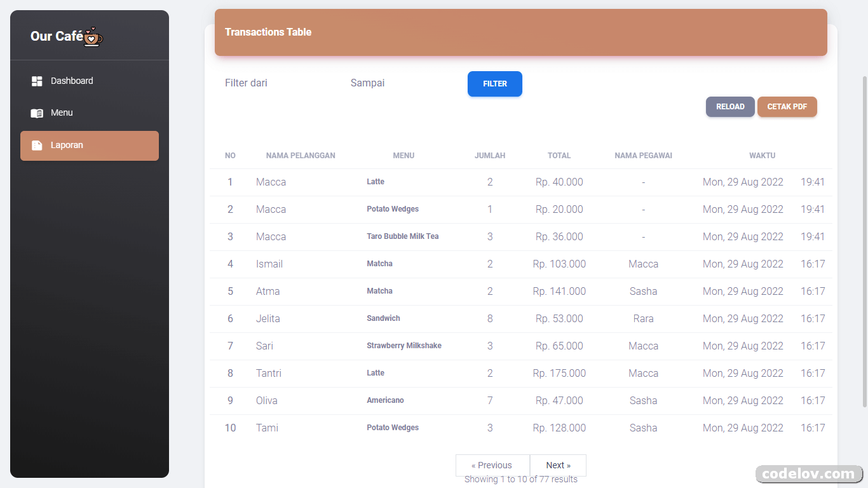The image size is (868, 488).
Task: Click quantity 7 in Oliva's row
Action: click(490, 400)
